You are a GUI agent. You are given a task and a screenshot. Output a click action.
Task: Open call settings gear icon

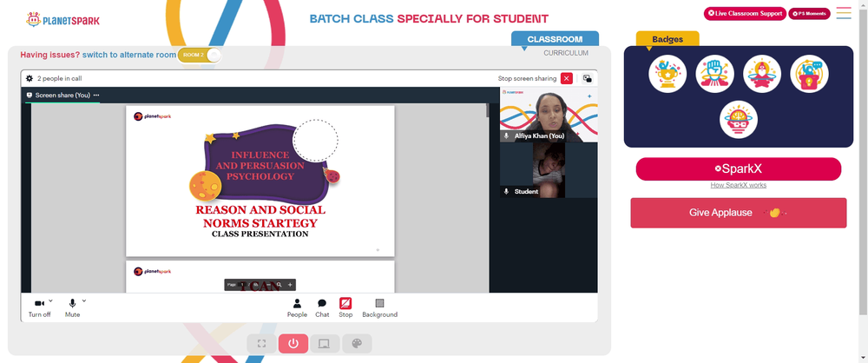[x=30, y=79]
